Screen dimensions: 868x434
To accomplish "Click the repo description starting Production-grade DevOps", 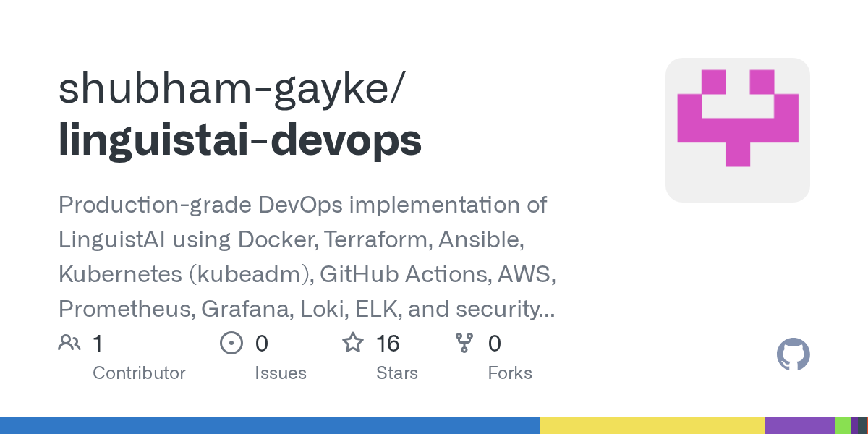I will [307, 257].
